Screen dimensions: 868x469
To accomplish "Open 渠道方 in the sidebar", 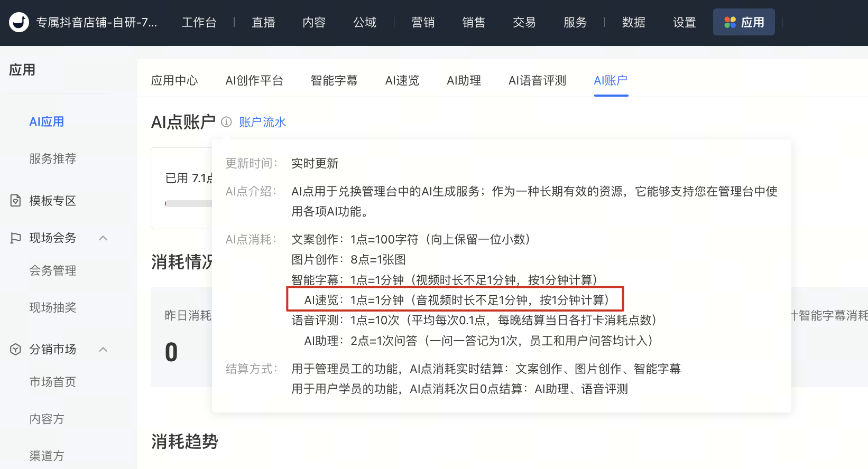I will [x=47, y=456].
